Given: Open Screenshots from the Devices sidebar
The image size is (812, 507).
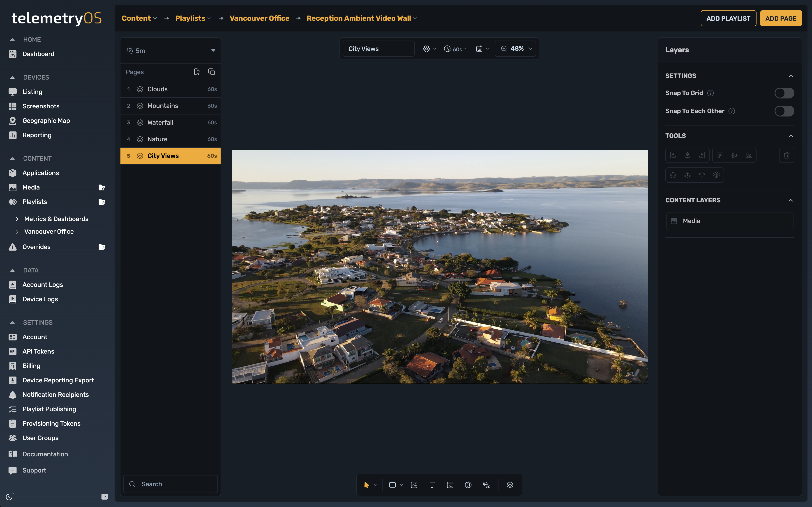Looking at the screenshot, I should tap(41, 106).
